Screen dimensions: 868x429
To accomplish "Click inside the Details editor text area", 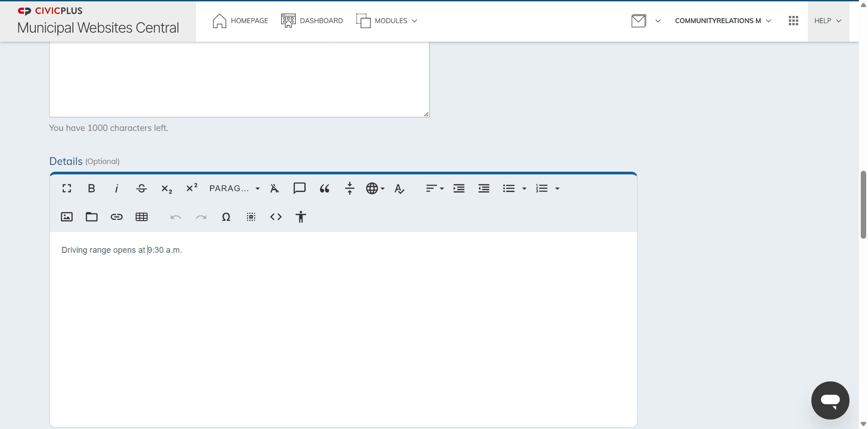I will coord(343,329).
